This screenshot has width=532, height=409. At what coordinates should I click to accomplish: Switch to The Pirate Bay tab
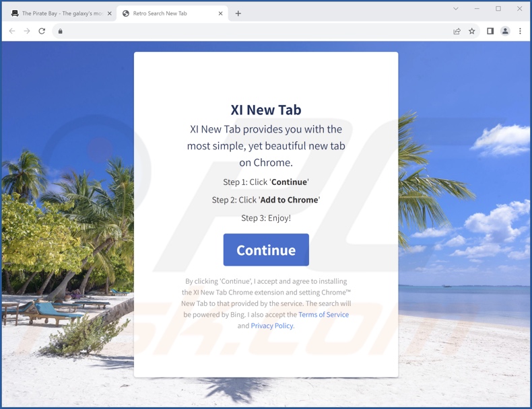(59, 13)
